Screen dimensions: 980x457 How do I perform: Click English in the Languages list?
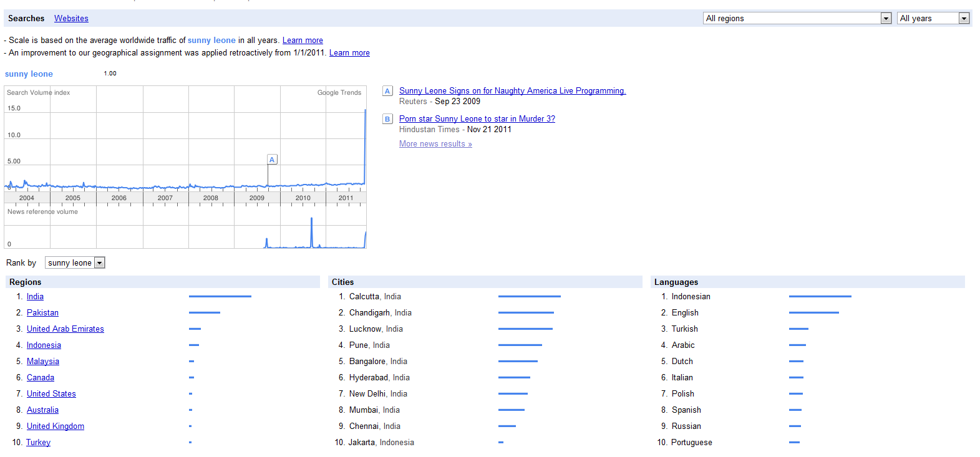coord(685,312)
